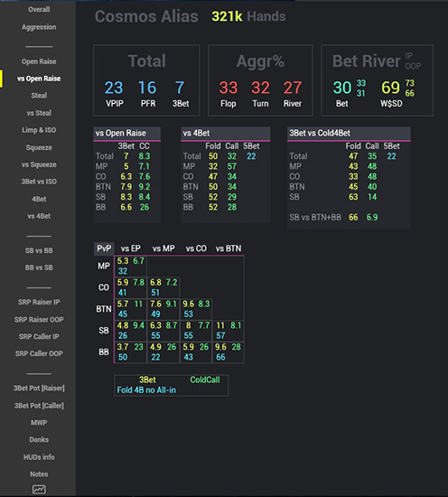Click the vs CO column header
The height and width of the screenshot is (497, 448).
pyautogui.click(x=196, y=248)
